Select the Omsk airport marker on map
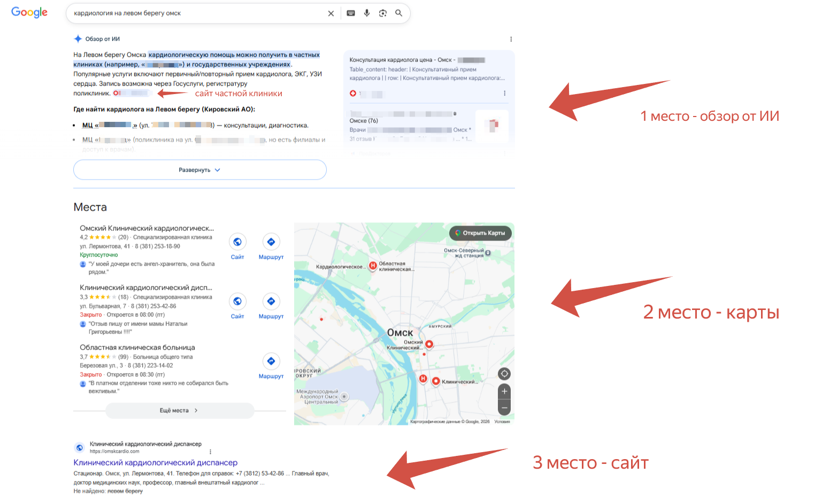 click(344, 397)
